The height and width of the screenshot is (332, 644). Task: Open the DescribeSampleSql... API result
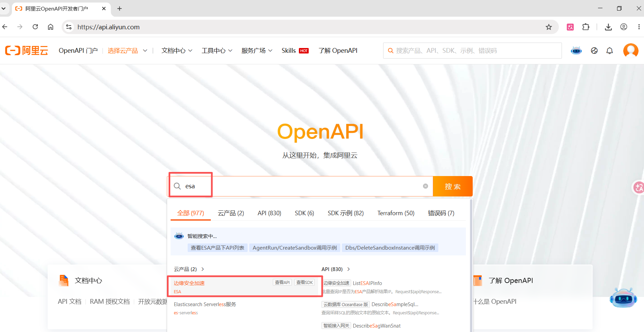click(395, 304)
